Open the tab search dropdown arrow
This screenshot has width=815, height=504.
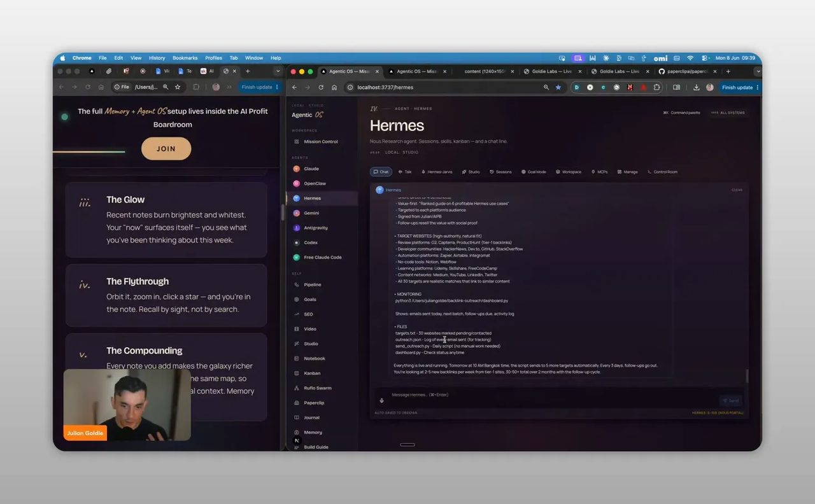758,71
